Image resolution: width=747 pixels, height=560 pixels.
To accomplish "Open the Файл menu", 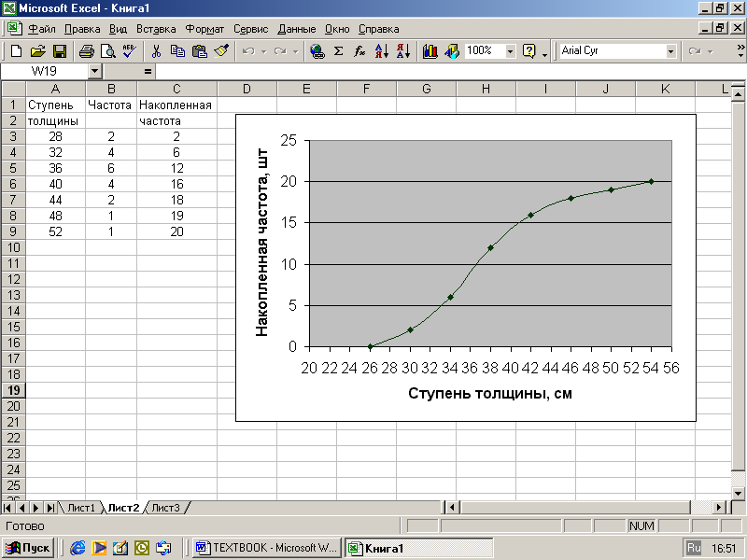I will coord(41,29).
